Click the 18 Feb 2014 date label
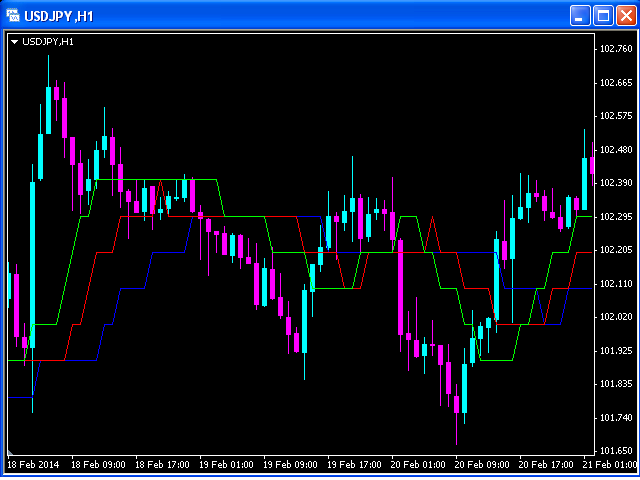Viewport: 640px width, 480px height. [33, 464]
